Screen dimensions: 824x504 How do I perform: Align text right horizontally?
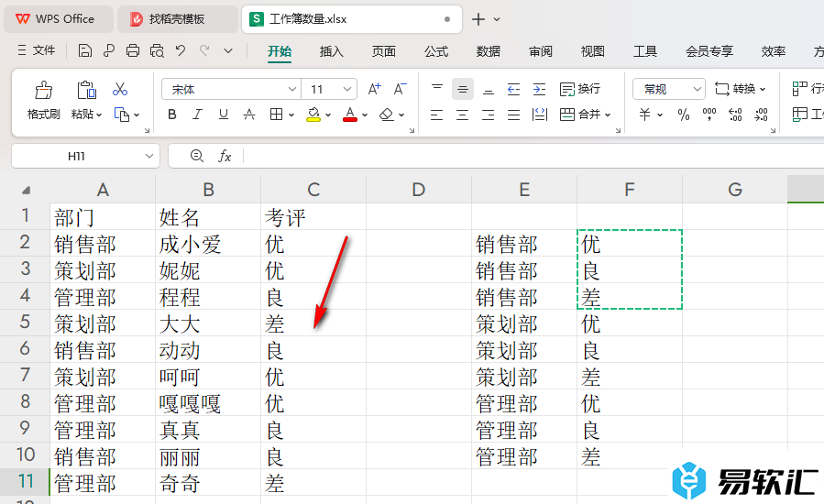tap(489, 115)
